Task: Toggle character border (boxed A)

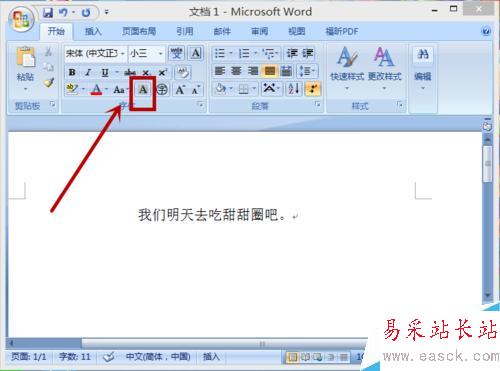Action: tap(196, 53)
